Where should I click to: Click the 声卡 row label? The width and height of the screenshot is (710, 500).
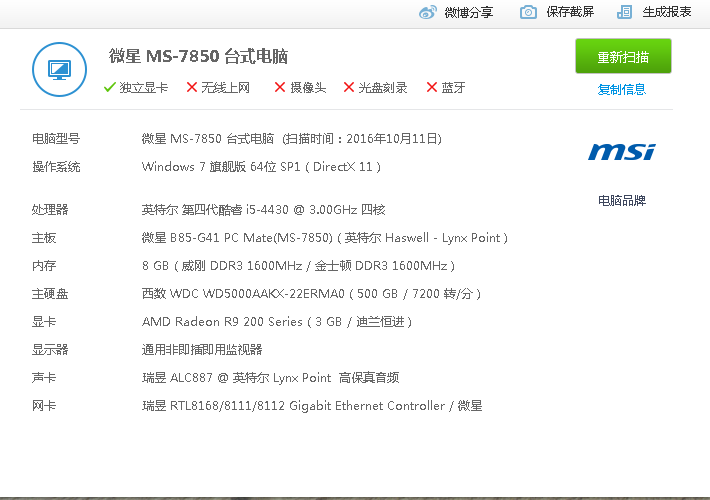click(x=44, y=378)
